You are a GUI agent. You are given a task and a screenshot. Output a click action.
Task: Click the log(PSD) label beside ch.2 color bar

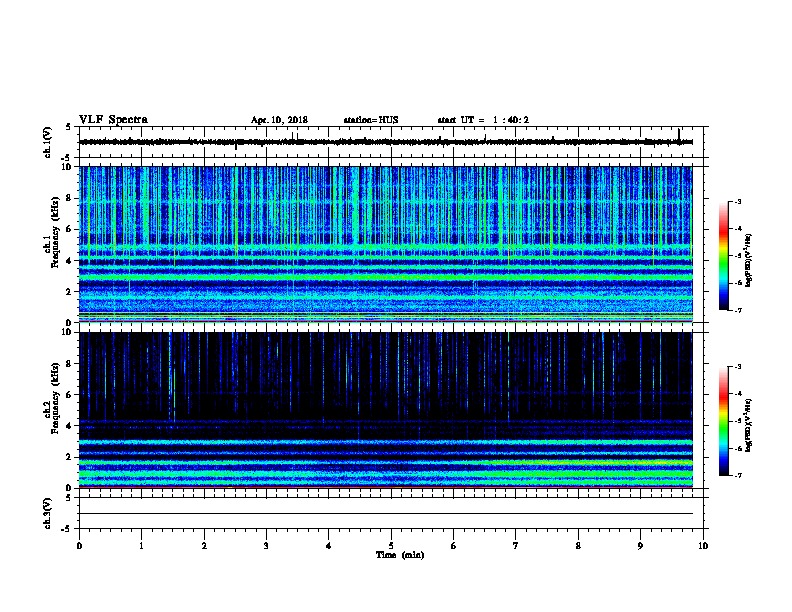(x=749, y=426)
